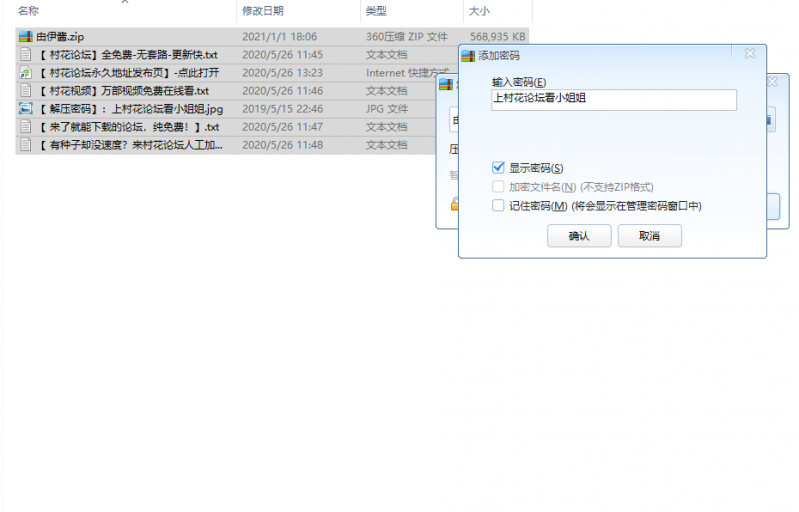Select the file name 由伊酱.zip
Image resolution: width=799 pixels, height=512 pixels.
click(x=60, y=37)
